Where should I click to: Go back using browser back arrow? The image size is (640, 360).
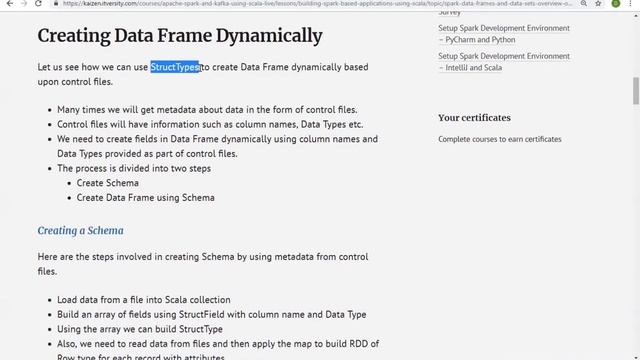tap(10, 3)
